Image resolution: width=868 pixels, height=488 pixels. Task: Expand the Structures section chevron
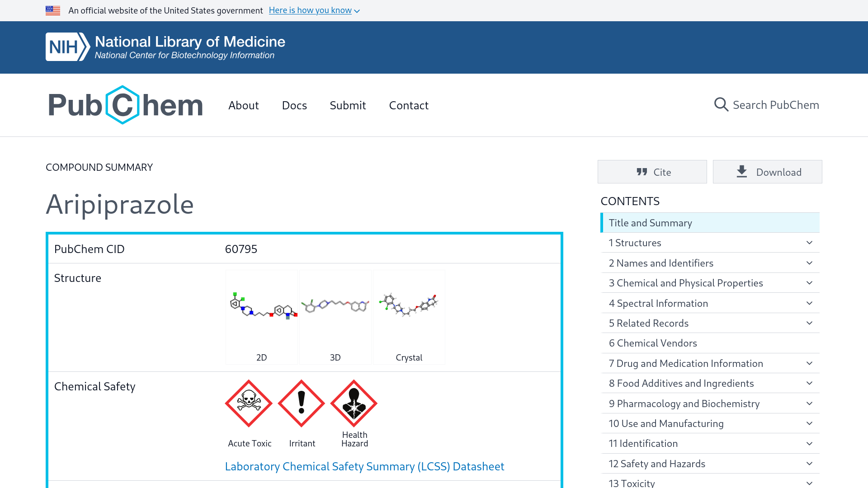[x=809, y=243]
